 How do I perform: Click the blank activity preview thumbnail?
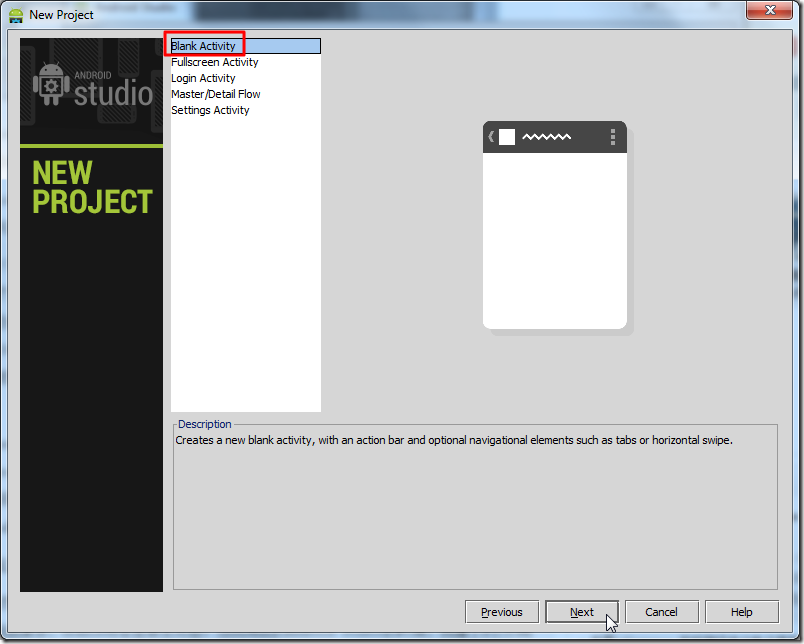tap(555, 225)
